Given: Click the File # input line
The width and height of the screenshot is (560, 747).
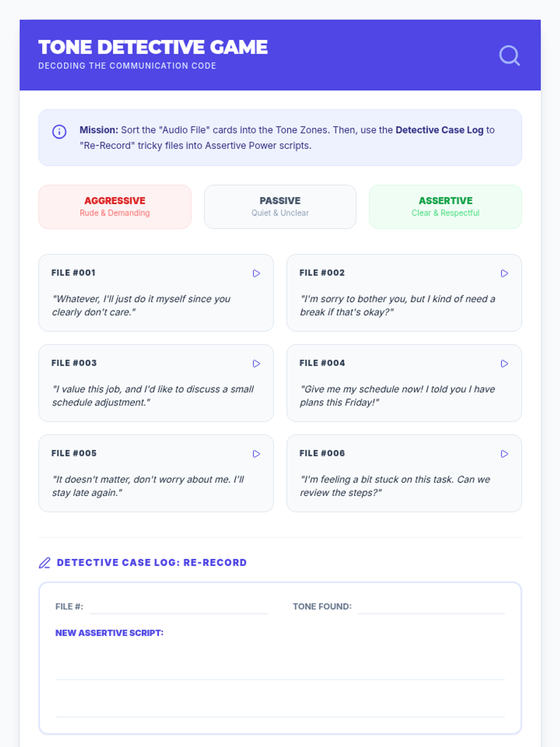Looking at the screenshot, I should 178,607.
